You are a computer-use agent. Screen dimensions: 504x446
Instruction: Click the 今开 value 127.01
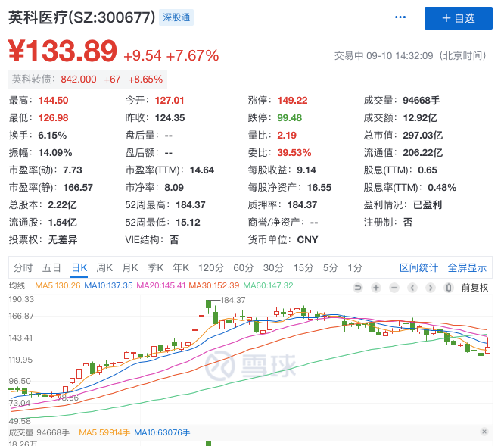[x=170, y=100]
